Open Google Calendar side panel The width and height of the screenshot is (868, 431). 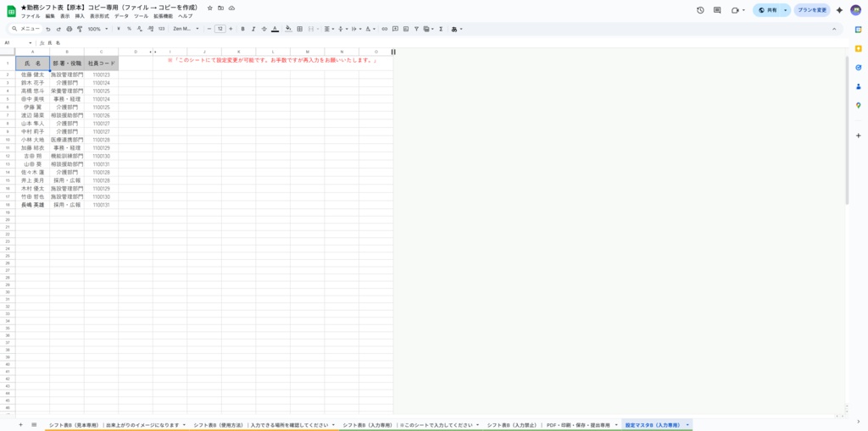[859, 30]
